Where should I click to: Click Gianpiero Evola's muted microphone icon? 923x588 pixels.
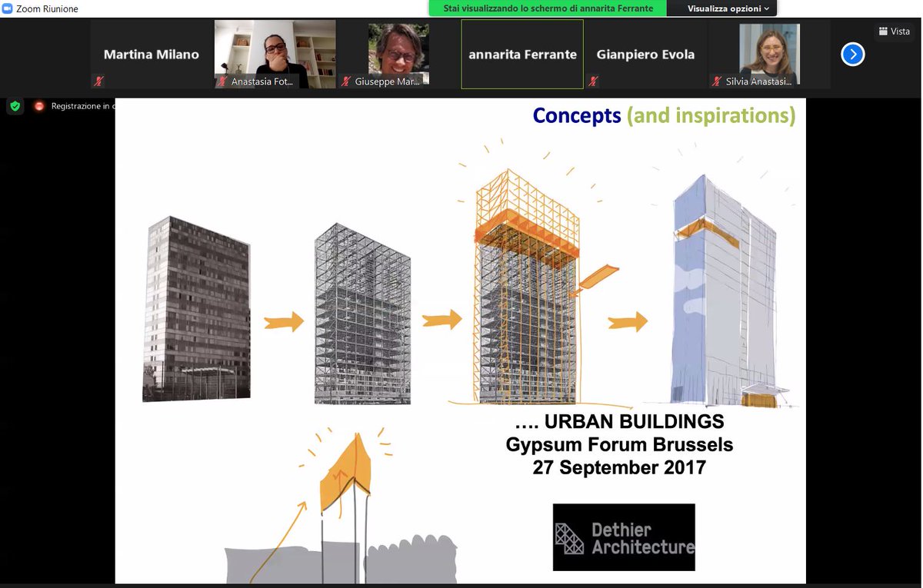tap(593, 81)
